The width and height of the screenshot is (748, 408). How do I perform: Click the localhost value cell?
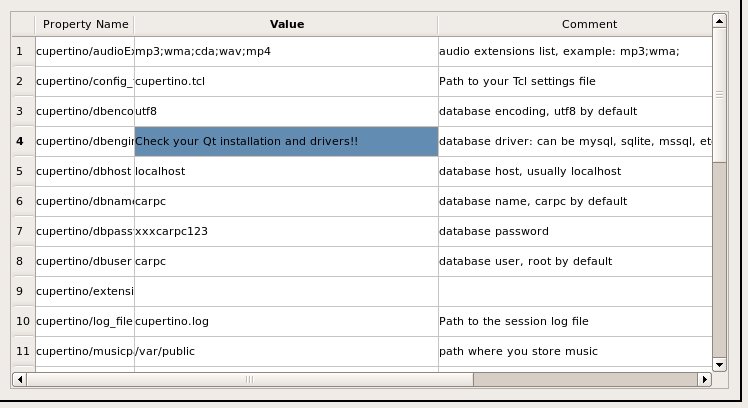click(286, 171)
